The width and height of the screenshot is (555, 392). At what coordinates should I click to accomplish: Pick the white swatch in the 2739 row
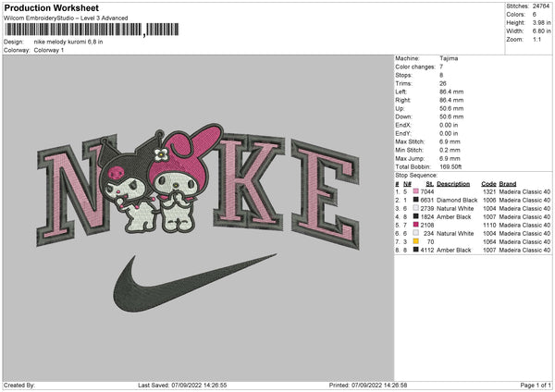[416, 208]
